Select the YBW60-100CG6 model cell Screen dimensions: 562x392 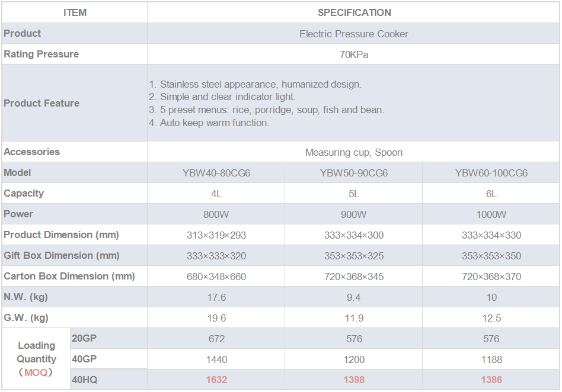491,173
